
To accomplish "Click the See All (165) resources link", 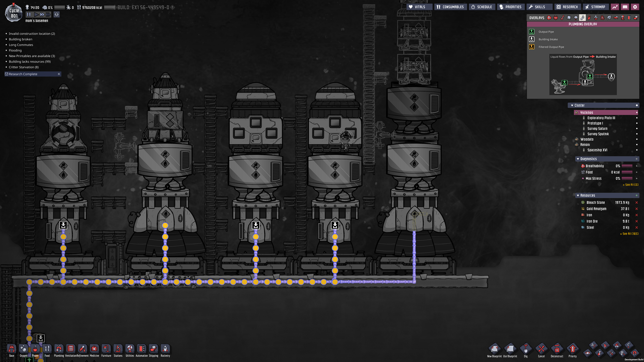I will click(x=629, y=234).
